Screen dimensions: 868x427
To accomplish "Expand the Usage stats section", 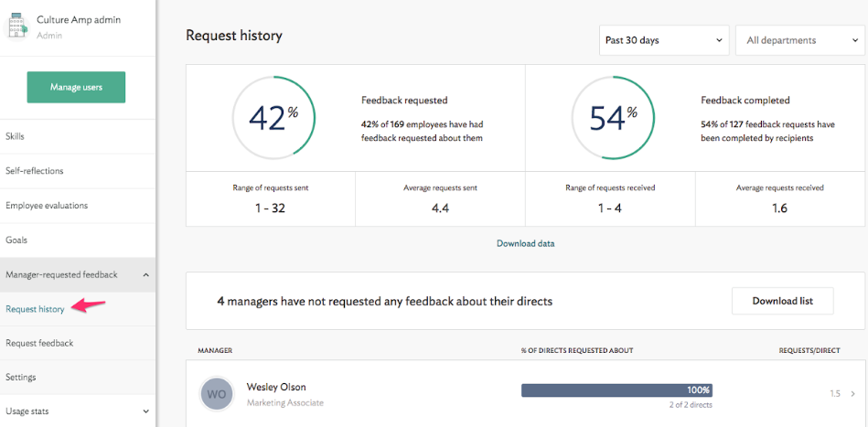I will click(146, 411).
